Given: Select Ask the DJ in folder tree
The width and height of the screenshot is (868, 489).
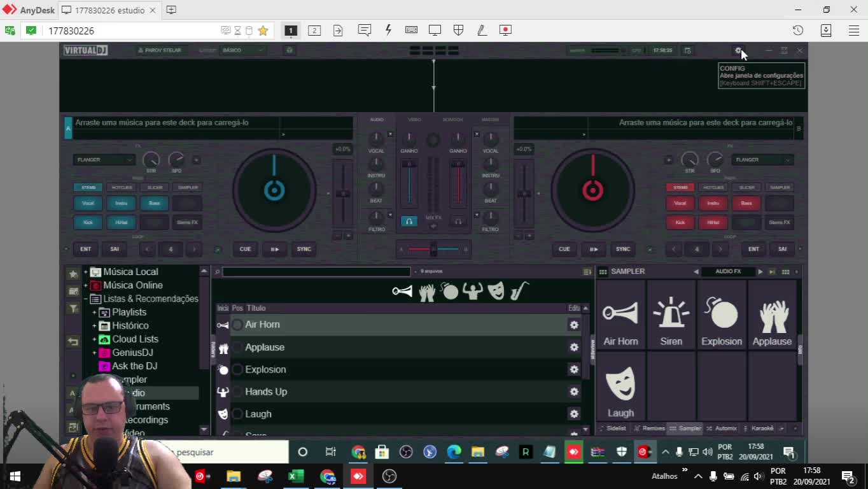Looking at the screenshot, I should (134, 366).
